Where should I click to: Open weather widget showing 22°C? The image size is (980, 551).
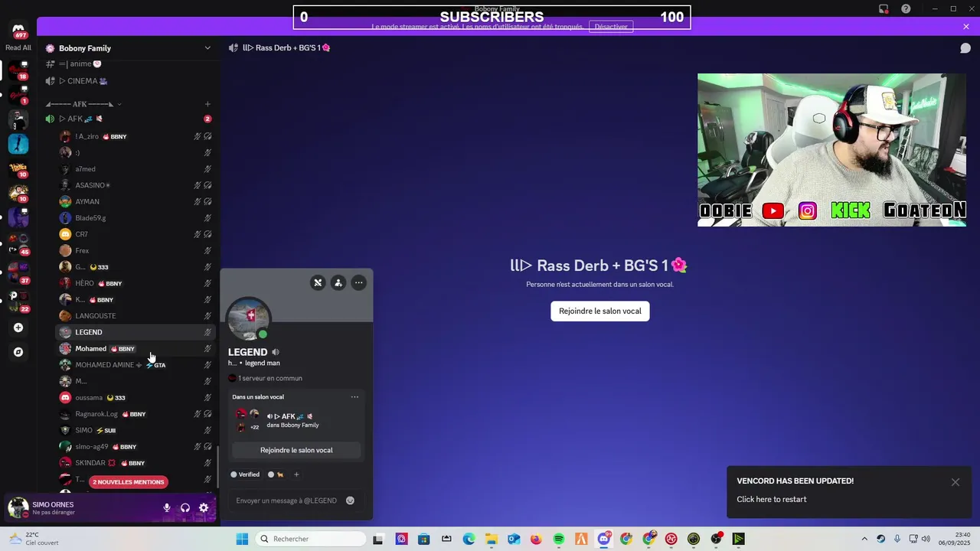(x=32, y=539)
